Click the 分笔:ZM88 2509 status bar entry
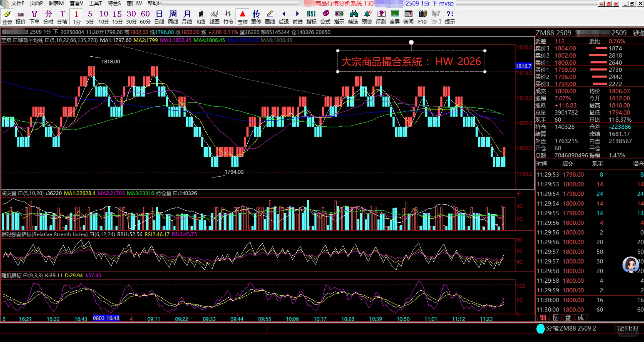The image size is (644, 342). tap(571, 329)
